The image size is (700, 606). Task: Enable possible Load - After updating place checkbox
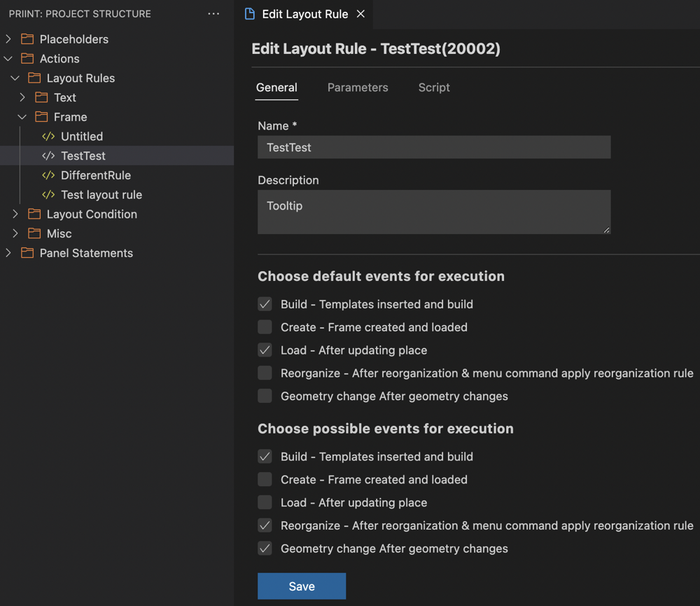265,502
